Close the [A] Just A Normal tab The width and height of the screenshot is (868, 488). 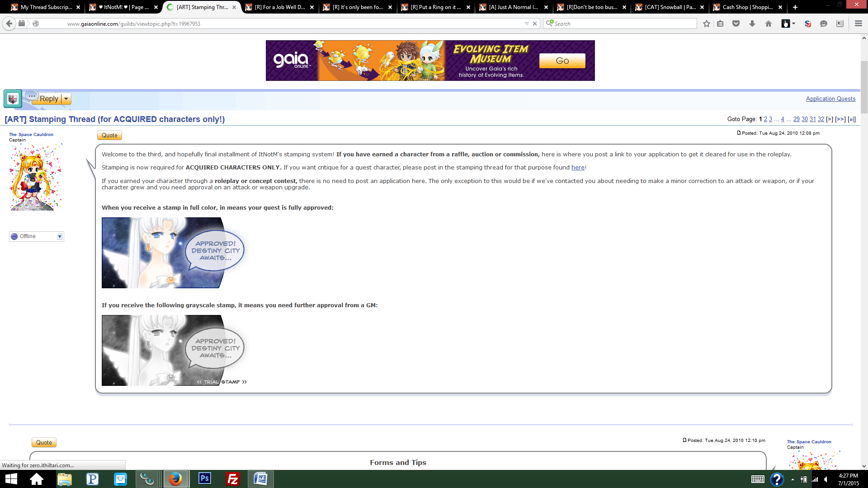coord(546,7)
